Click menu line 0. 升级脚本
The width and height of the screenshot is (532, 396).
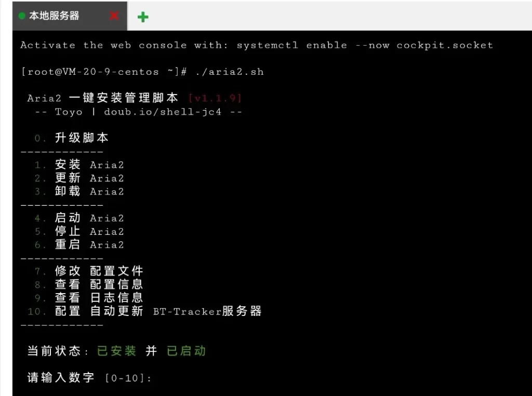pos(71,138)
